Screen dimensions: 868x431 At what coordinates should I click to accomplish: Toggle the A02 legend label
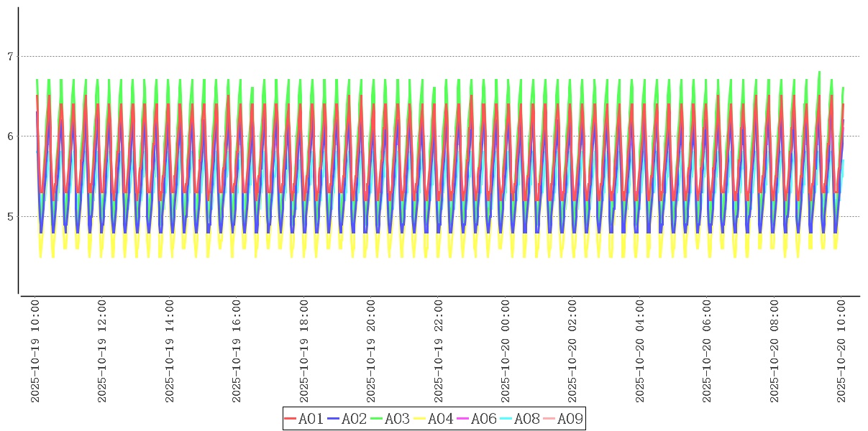click(354, 419)
